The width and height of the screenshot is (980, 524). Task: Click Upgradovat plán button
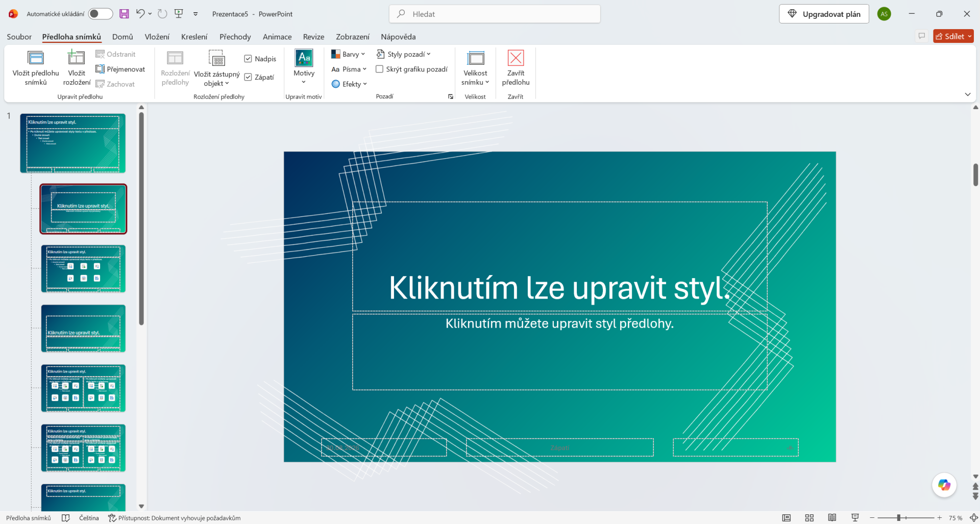[x=824, y=14]
